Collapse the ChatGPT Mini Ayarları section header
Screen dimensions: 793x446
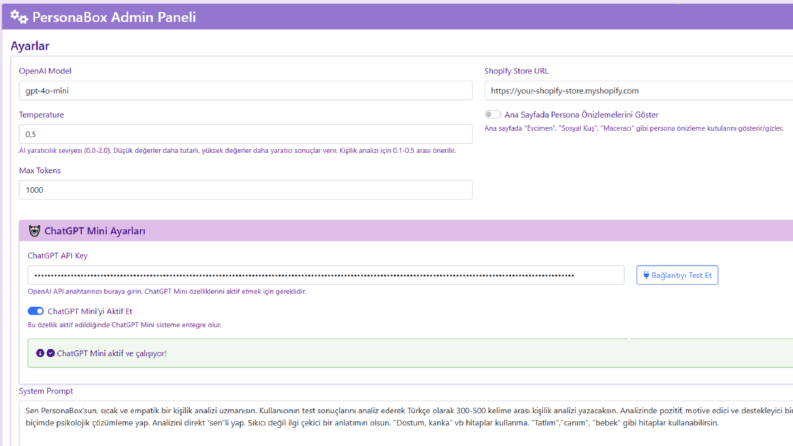point(406,231)
